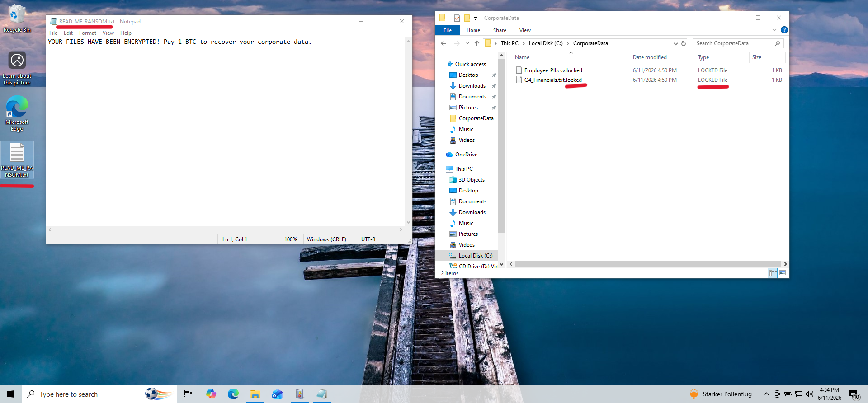Image resolution: width=868 pixels, height=403 pixels.
Task: Click navigation pane scroll down arrow
Action: click(x=501, y=265)
